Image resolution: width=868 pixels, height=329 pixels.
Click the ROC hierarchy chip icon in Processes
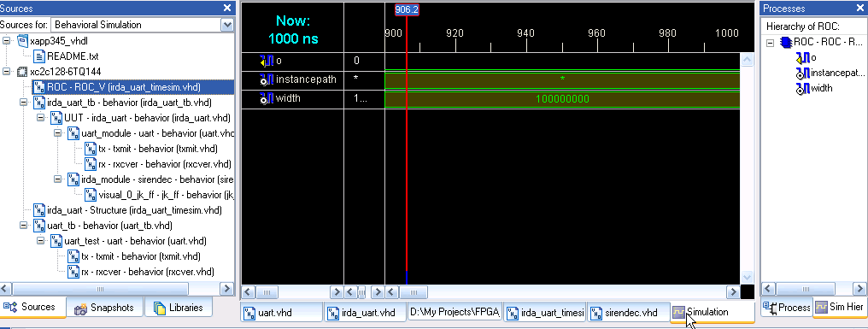tap(785, 43)
